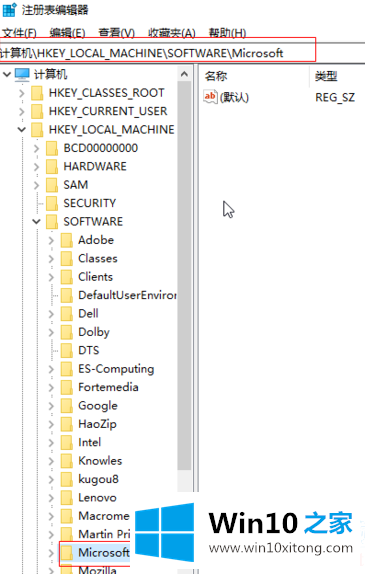The width and height of the screenshot is (365, 574).
Task: Click the DefaultUserEnvironment folder icon
Action: pos(67,295)
